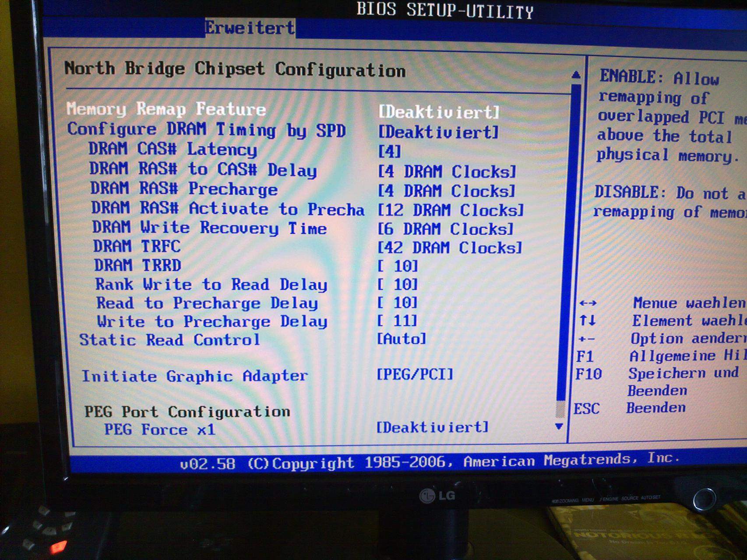This screenshot has width=747, height=560.
Task: Edit Rank Write to Read Delay value
Action: 398,284
